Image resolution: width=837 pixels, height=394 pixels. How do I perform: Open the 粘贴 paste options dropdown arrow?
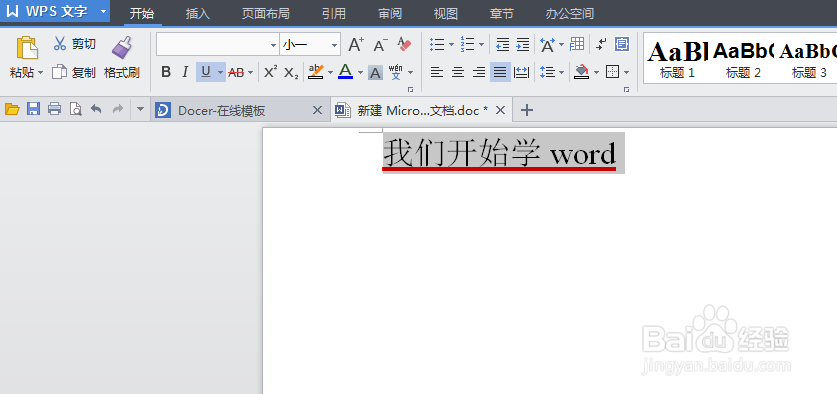41,73
